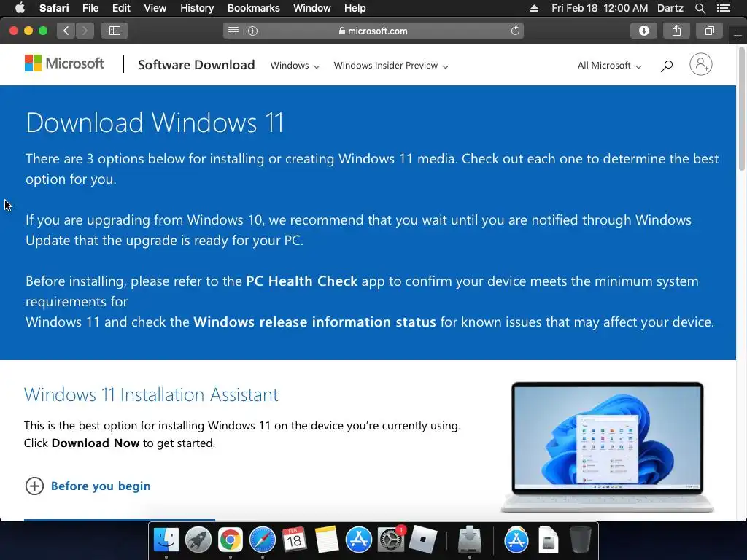Click the date and time in menu bar
The image size is (747, 560).
coord(600,8)
